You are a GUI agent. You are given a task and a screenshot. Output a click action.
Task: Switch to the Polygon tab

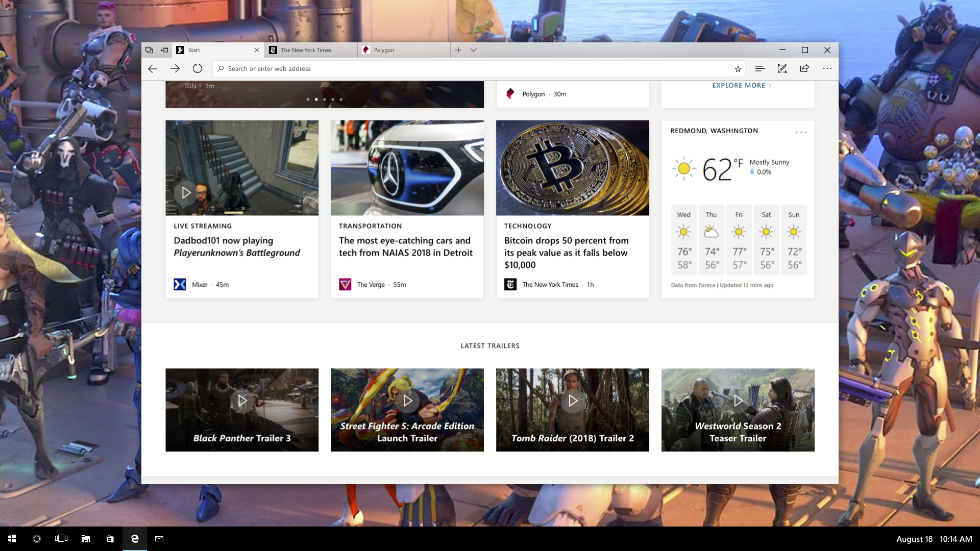[x=404, y=50]
